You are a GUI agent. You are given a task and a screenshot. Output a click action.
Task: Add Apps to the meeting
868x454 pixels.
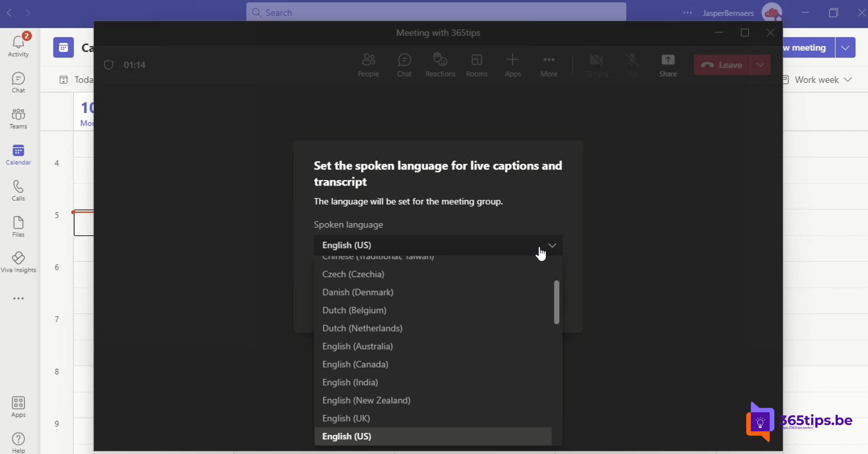click(x=513, y=65)
